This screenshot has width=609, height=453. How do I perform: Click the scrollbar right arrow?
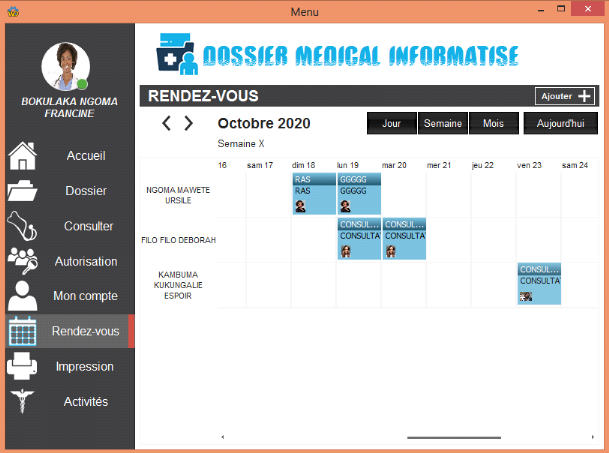coord(593,437)
